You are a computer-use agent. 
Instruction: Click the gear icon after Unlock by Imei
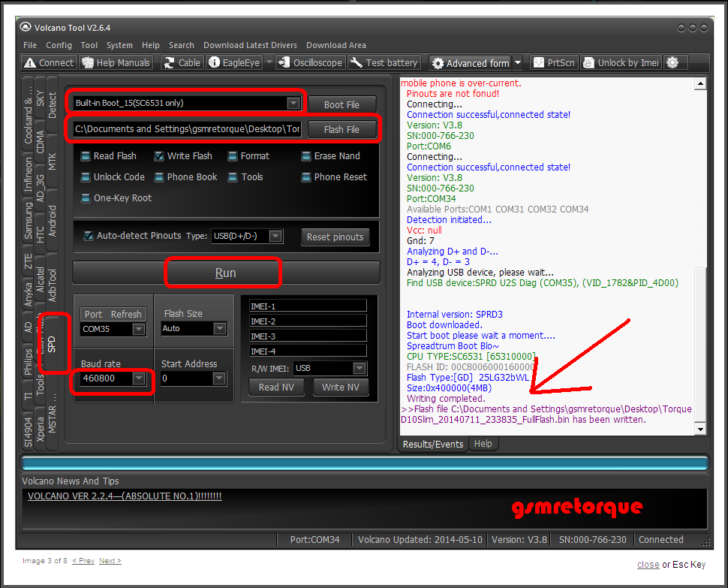[672, 63]
